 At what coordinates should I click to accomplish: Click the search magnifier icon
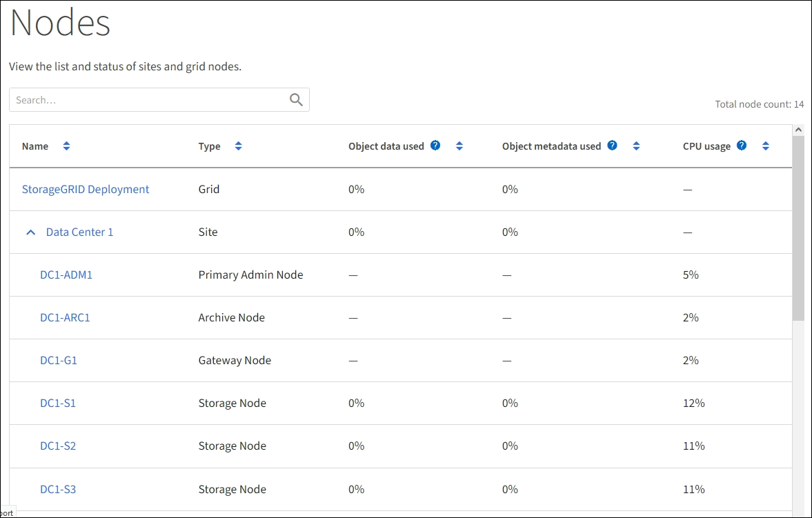[x=296, y=100]
